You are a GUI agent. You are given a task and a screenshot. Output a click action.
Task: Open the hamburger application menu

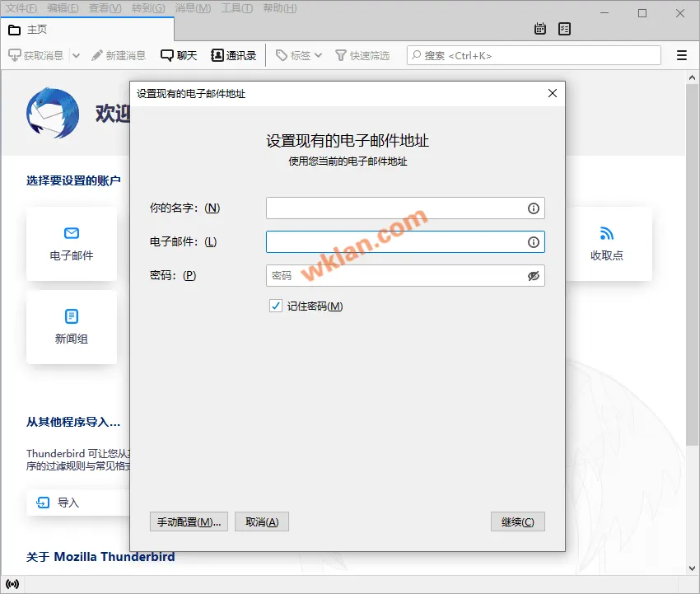click(x=681, y=55)
